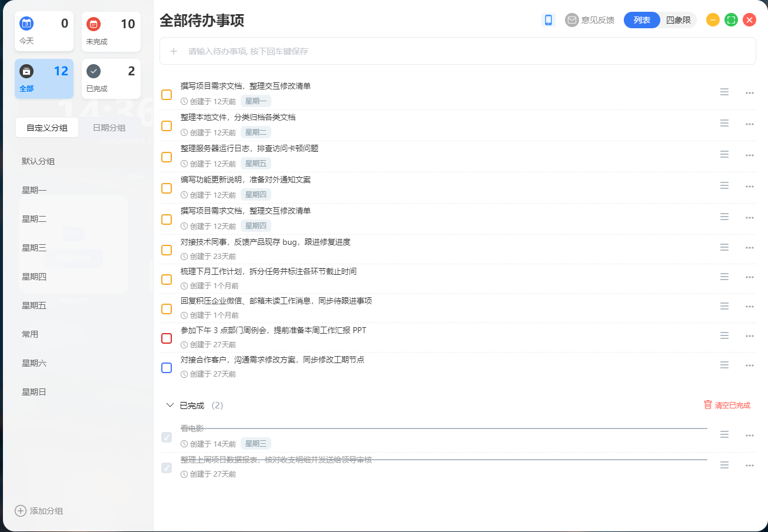Screen dimensions: 768x532
Task: Collapse the 已完成 (2) section chevron
Action: pyautogui.click(x=170, y=405)
